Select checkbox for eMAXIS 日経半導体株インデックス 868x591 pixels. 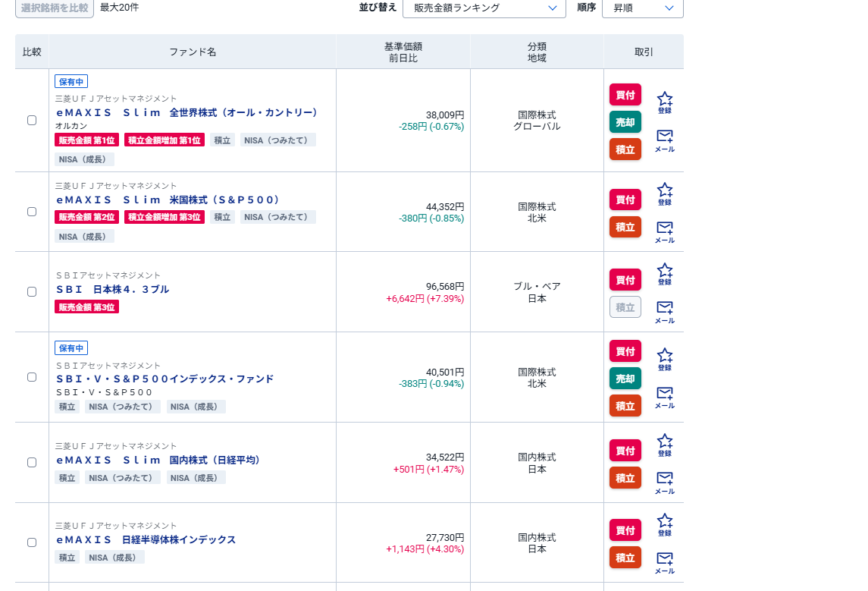pyautogui.click(x=32, y=542)
